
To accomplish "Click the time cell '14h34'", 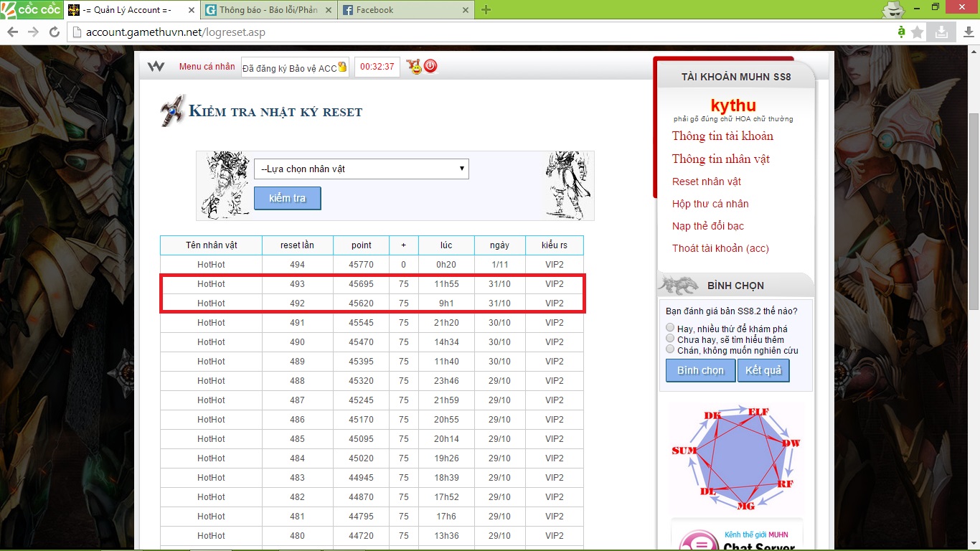I will tap(446, 342).
